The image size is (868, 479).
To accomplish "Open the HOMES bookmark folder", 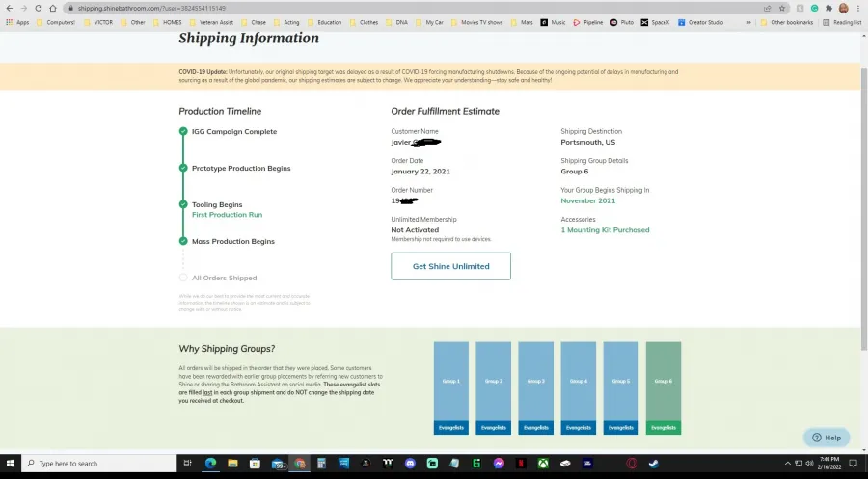I will coord(167,23).
